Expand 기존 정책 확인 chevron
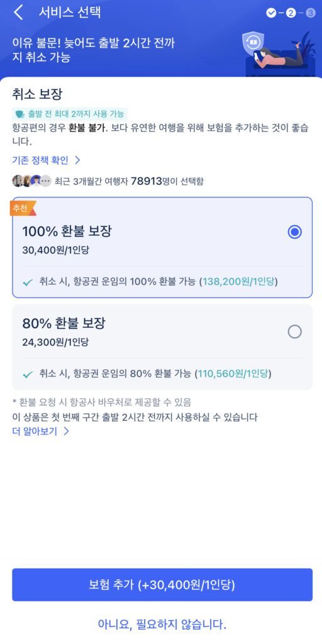The width and height of the screenshot is (322, 644). 77,160
